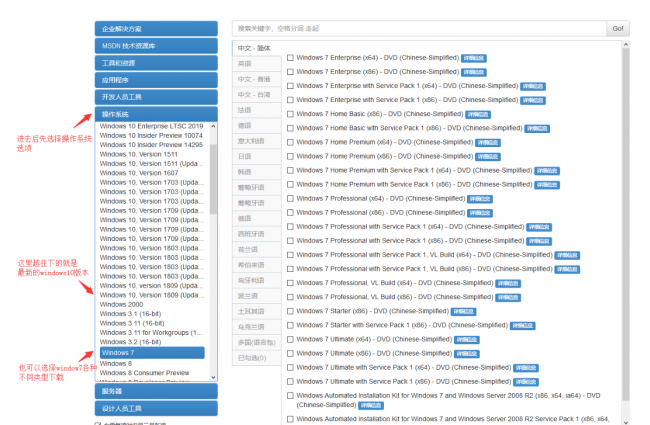
Task: Tick Windows 7 Home Premium (x64) DVD checkbox
Action: pos(290,143)
